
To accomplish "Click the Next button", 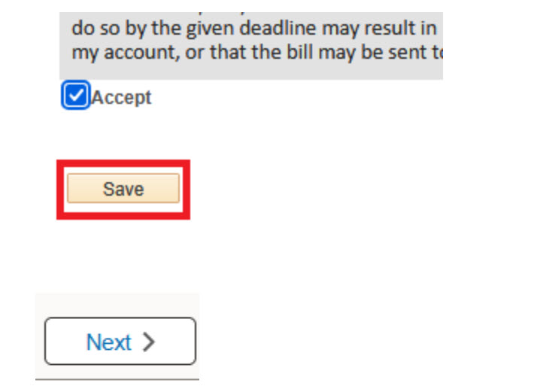I will 120,342.
